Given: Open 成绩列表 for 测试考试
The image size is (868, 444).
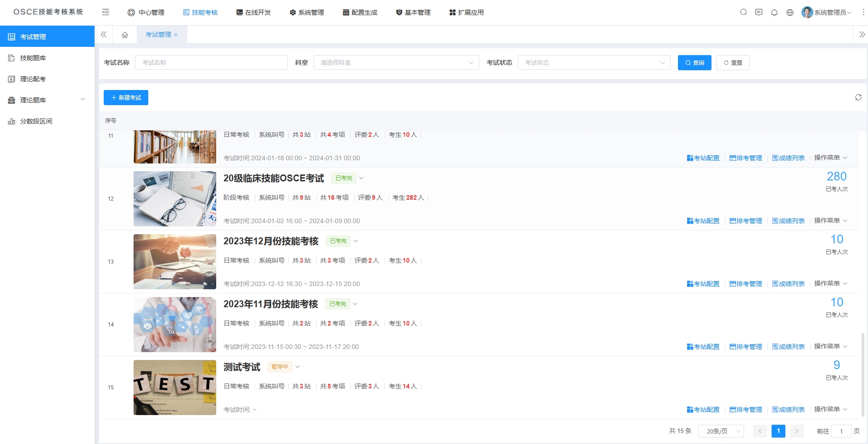Looking at the screenshot, I should tap(788, 410).
